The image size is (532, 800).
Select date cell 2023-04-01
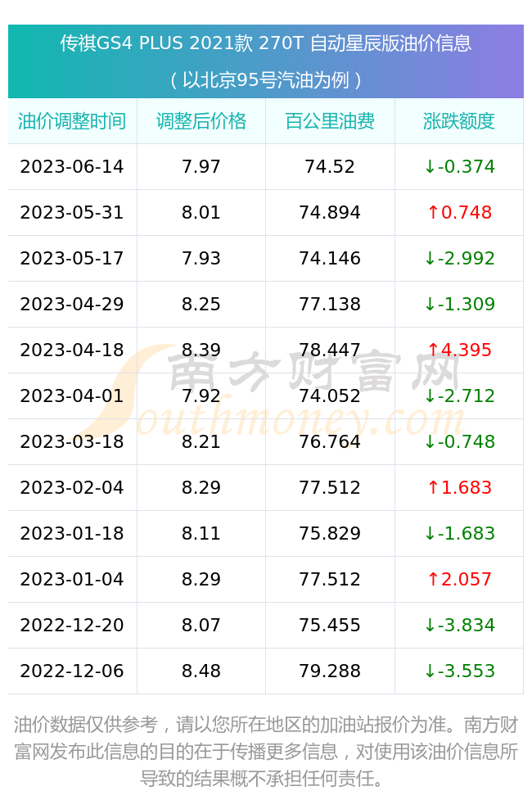(72, 396)
